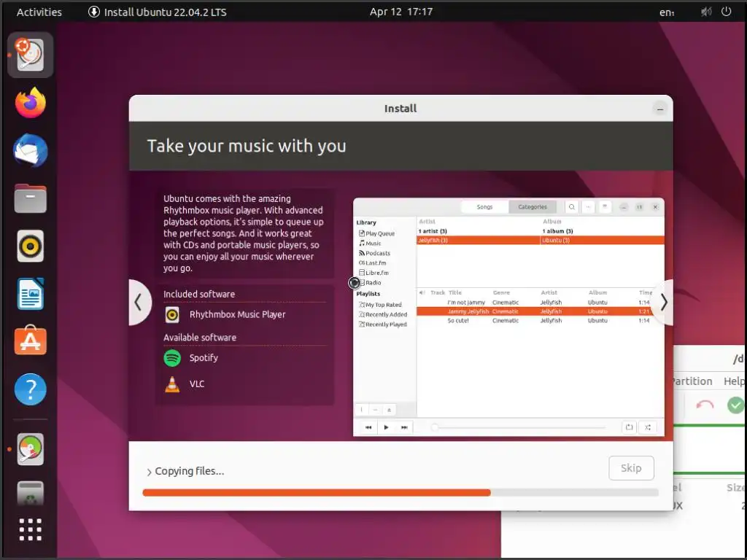Viewport: 747px width, 560px height.
Task: Click the undo arrow icon in the background window
Action: pyautogui.click(x=705, y=405)
